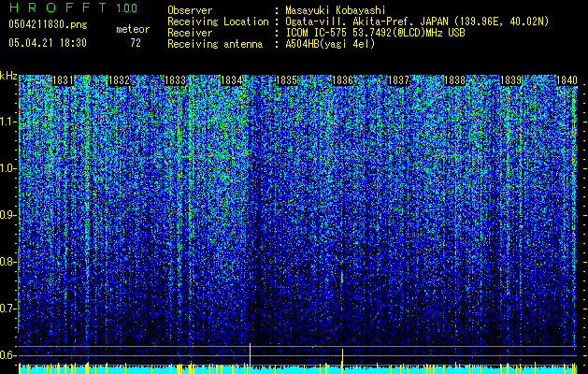The image size is (588, 374).
Task: Click the meteor count 72
Action: point(136,43)
